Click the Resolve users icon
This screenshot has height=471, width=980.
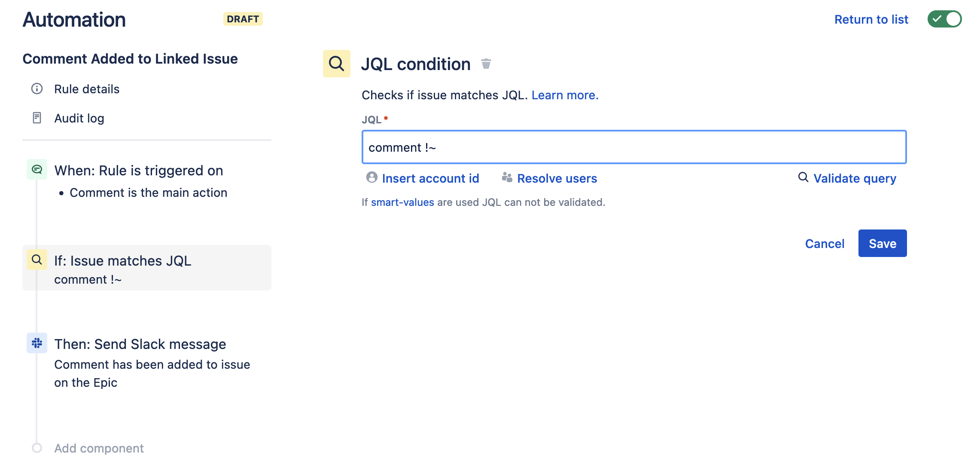(507, 177)
